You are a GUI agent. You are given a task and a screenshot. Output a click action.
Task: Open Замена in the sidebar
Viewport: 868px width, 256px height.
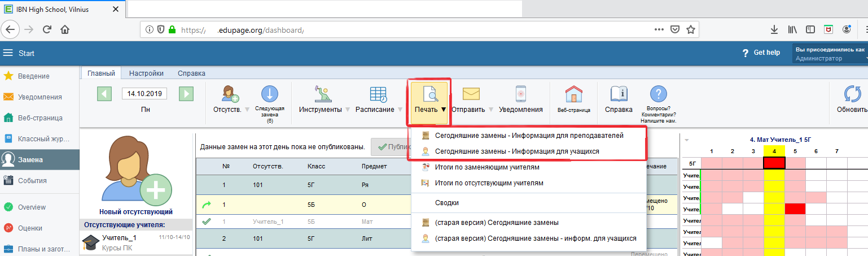(40, 159)
